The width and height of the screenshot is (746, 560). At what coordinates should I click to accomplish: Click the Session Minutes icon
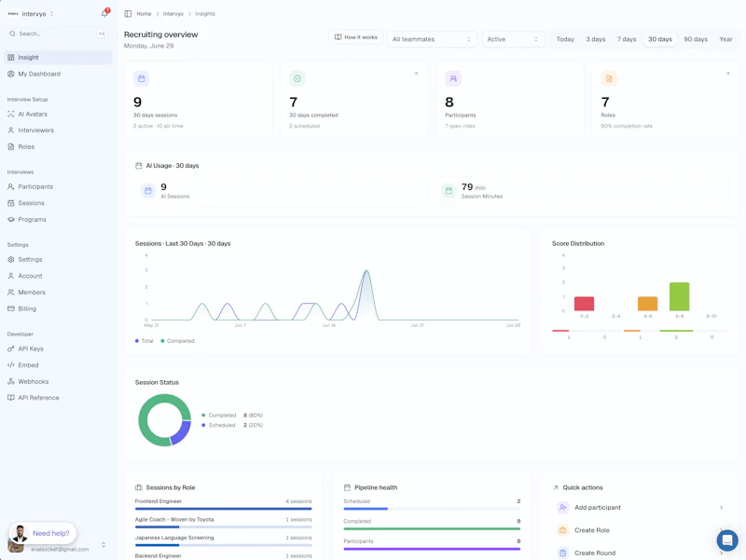pyautogui.click(x=449, y=191)
